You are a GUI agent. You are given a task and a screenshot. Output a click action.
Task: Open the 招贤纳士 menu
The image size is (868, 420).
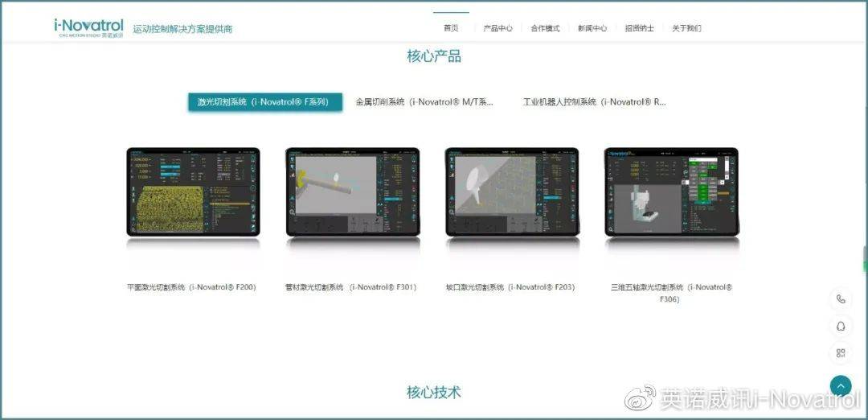pos(639,28)
